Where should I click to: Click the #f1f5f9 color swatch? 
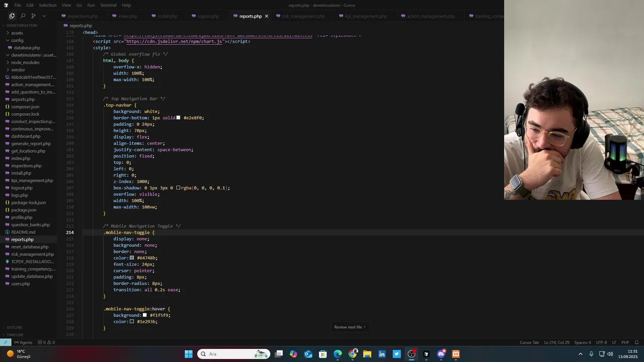click(x=144, y=315)
